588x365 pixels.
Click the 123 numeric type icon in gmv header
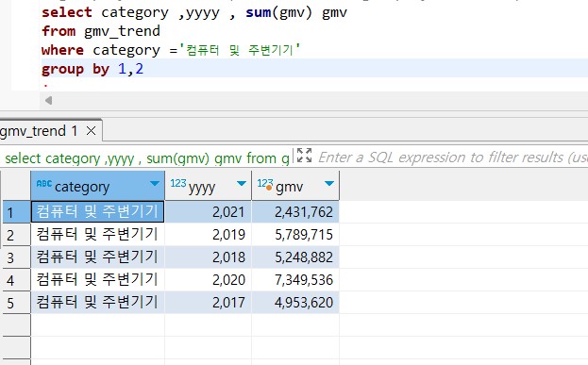[x=265, y=184]
